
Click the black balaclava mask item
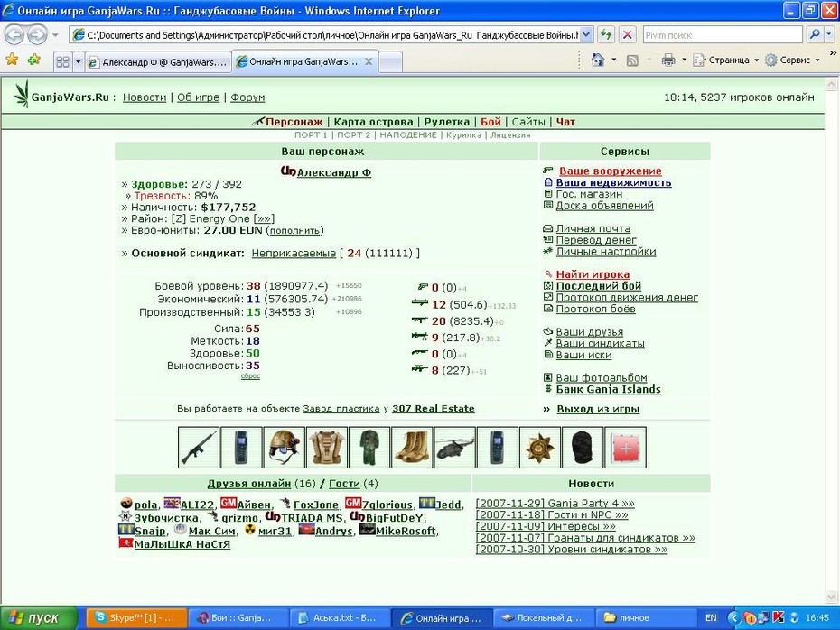click(583, 448)
